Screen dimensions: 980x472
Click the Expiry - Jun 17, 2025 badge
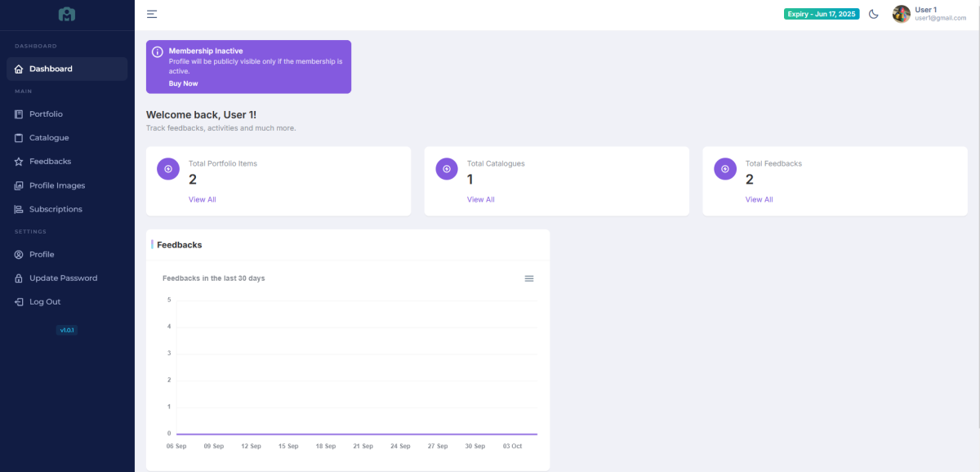[x=822, y=14]
